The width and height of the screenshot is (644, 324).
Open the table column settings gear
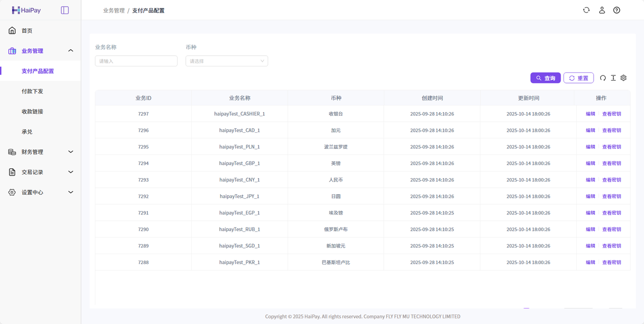pos(624,78)
